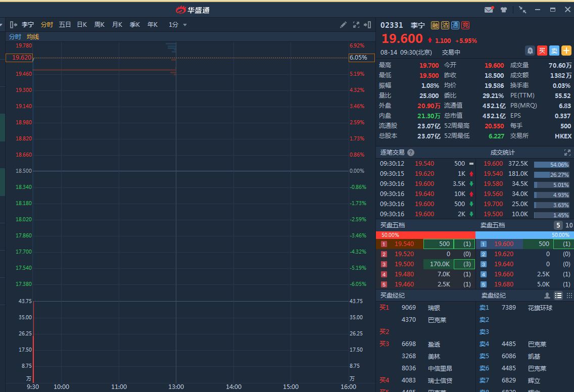Click broker 瑞银 in buy queue
The image size is (574, 392).
click(x=434, y=308)
